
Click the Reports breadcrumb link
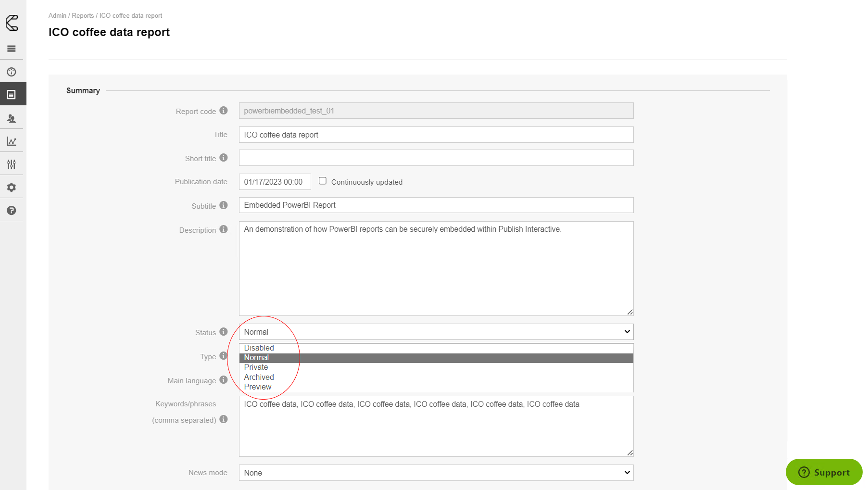[83, 16]
